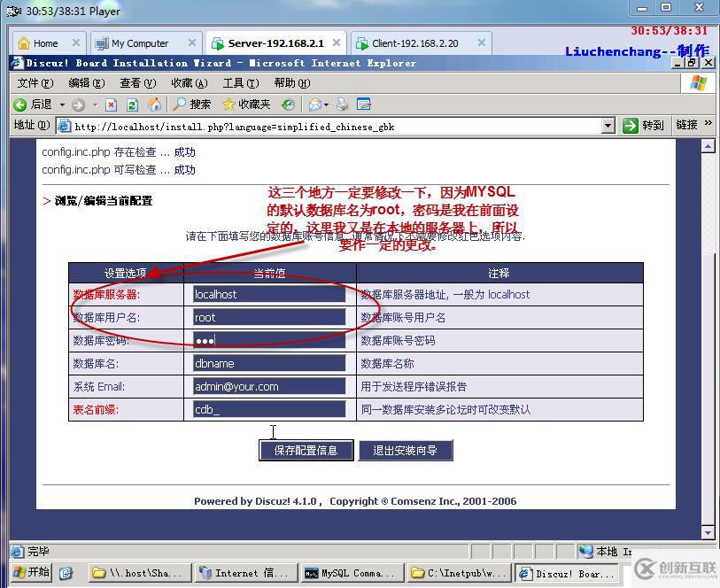Click the 表名前缀 label
The image size is (720, 588).
96,409
